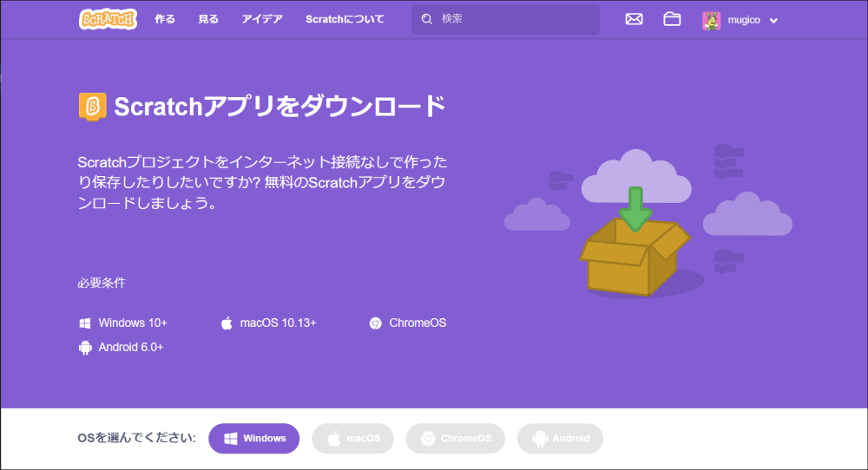Open the 作る menu item
Image resolution: width=868 pixels, height=470 pixels.
click(164, 19)
